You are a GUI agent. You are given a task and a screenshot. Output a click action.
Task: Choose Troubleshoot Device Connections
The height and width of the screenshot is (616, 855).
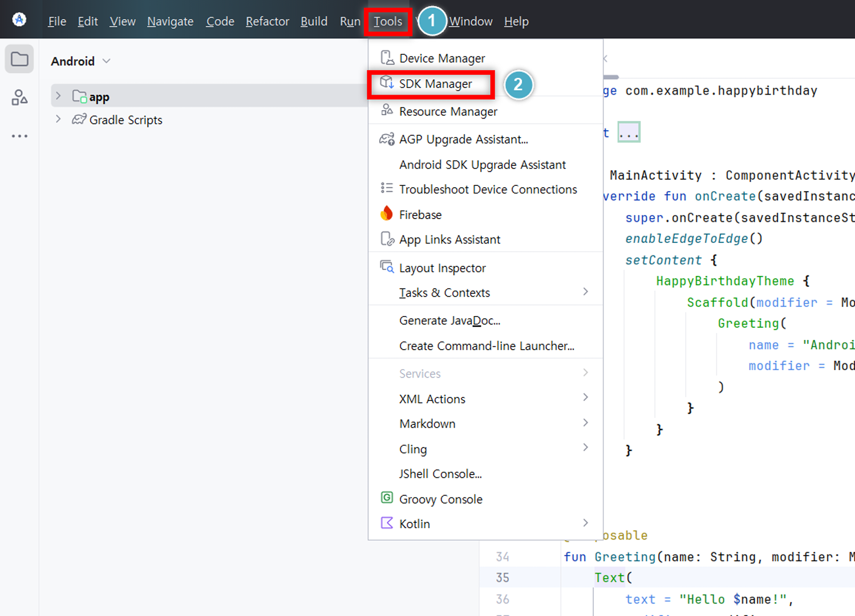(x=488, y=189)
